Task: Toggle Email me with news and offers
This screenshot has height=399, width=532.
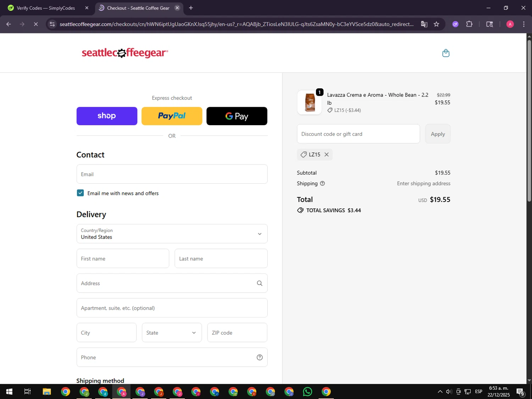Action: 81,193
